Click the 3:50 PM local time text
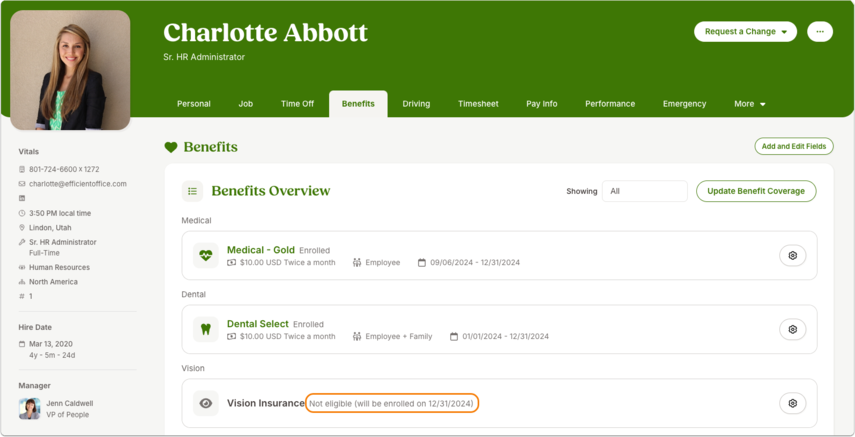This screenshot has width=855, height=437. coord(60,213)
